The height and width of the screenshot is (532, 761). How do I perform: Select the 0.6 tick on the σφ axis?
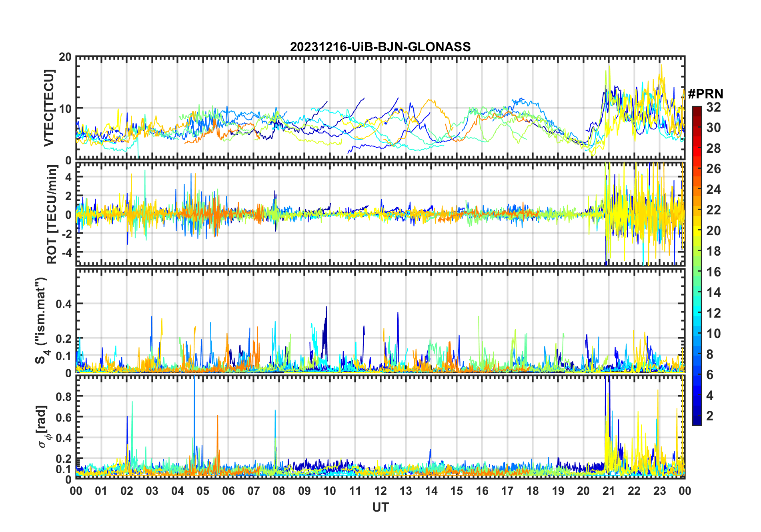64,417
